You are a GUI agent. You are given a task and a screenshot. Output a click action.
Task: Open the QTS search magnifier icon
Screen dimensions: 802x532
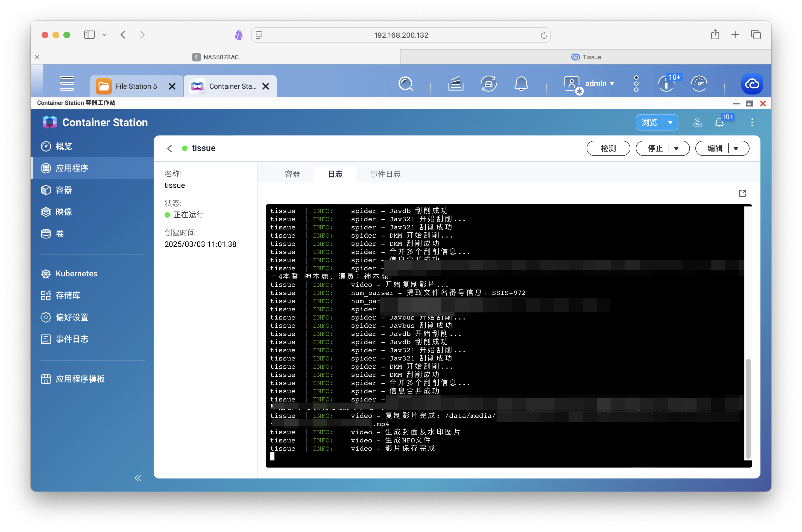pyautogui.click(x=405, y=84)
